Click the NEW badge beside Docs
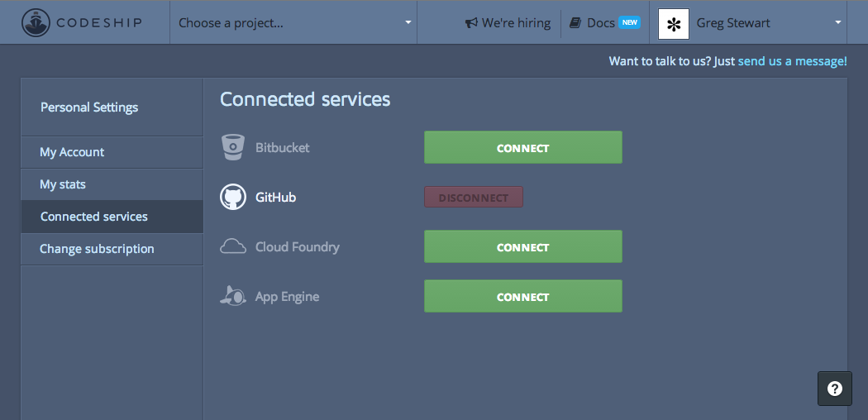 pos(629,22)
